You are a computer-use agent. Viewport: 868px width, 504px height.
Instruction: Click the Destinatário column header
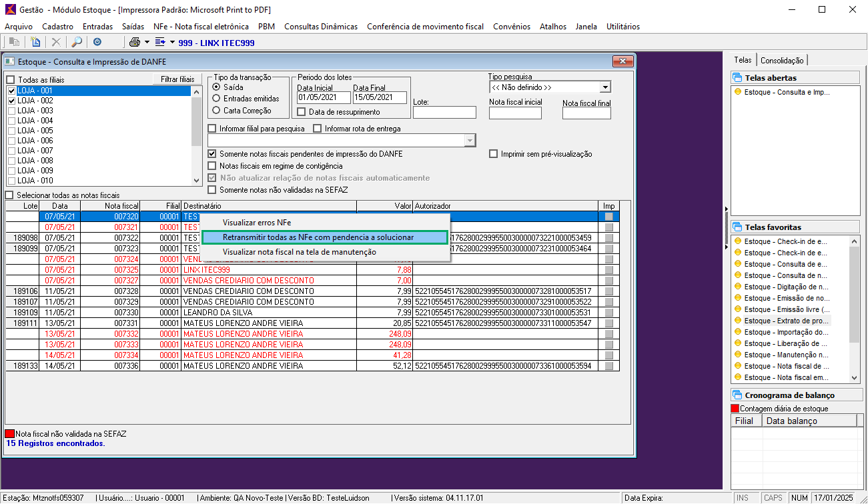pyautogui.click(x=269, y=206)
